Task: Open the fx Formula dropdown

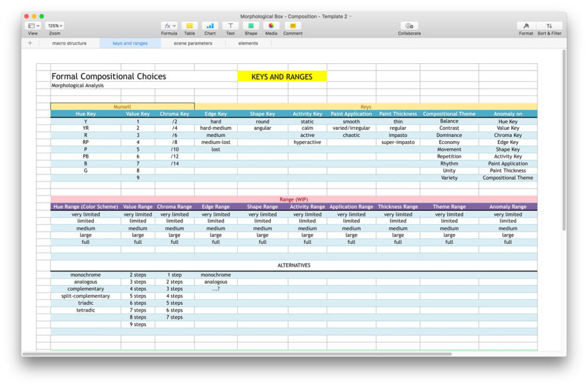Action: tap(169, 25)
